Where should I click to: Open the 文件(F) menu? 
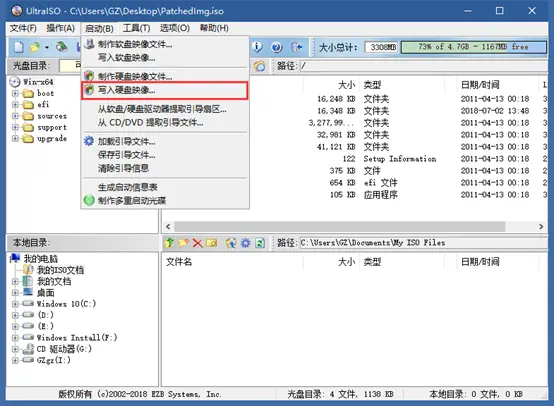coord(23,28)
